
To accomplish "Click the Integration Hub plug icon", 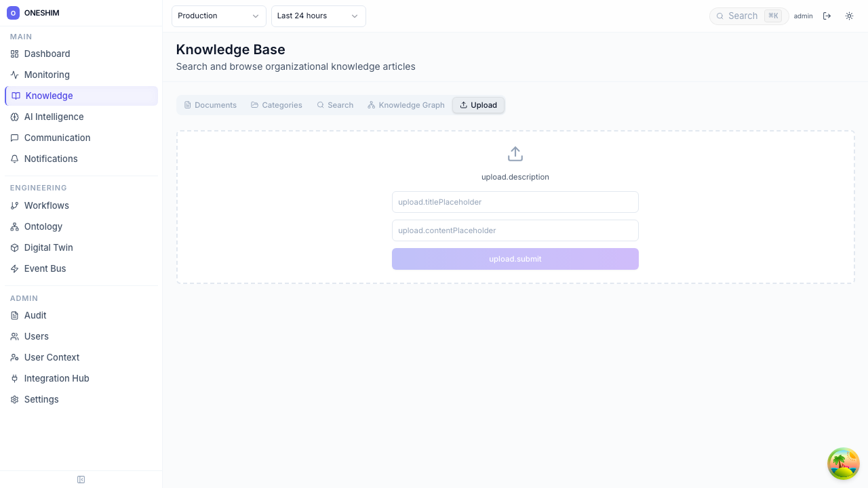I will 14,379.
